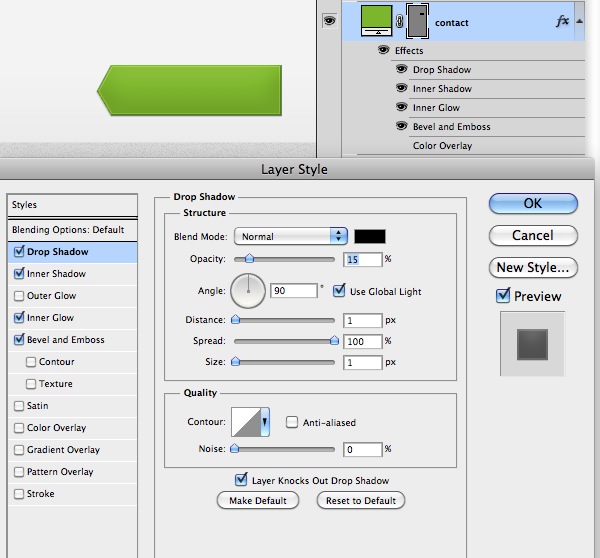Toggle visibility of all Effects
This screenshot has height=558, width=600.
coord(383,50)
